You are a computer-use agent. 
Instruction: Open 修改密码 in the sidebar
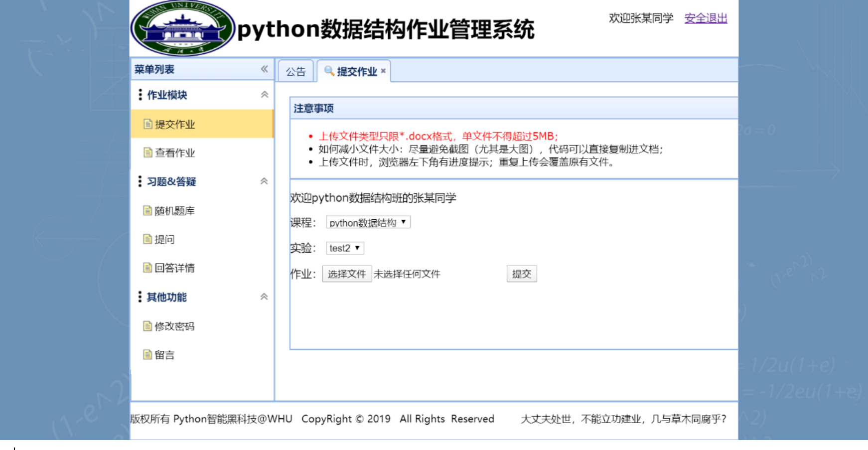(202, 326)
